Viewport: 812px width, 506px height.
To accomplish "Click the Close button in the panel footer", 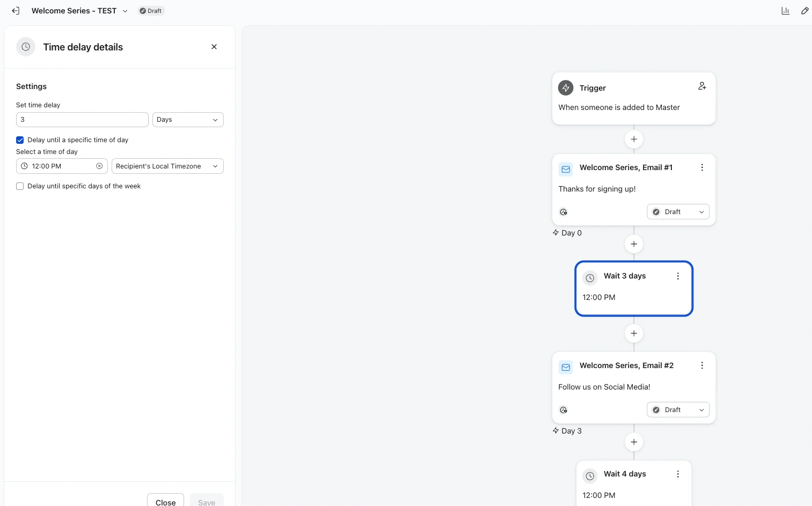I will [x=165, y=500].
